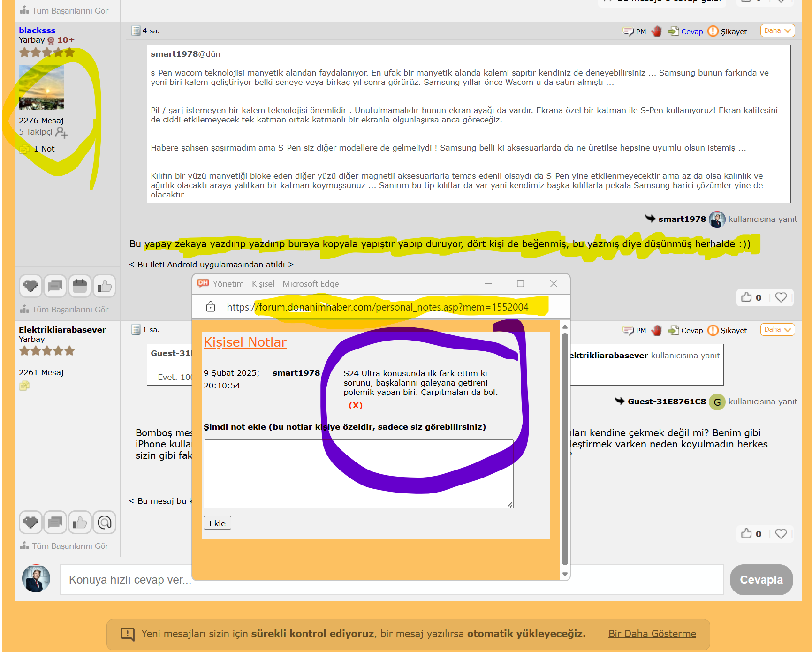
Task: Click the PM icon on blacksss's post
Action: click(x=628, y=31)
